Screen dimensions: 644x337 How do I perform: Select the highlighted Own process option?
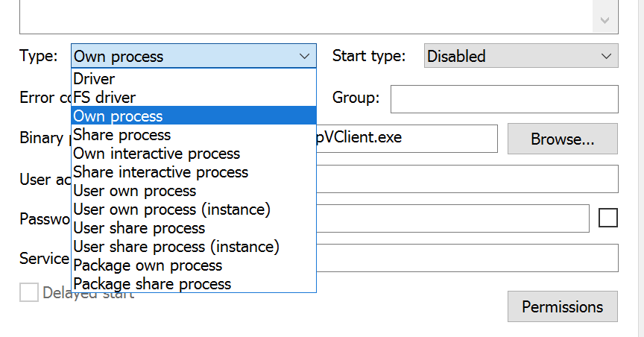[x=118, y=116]
